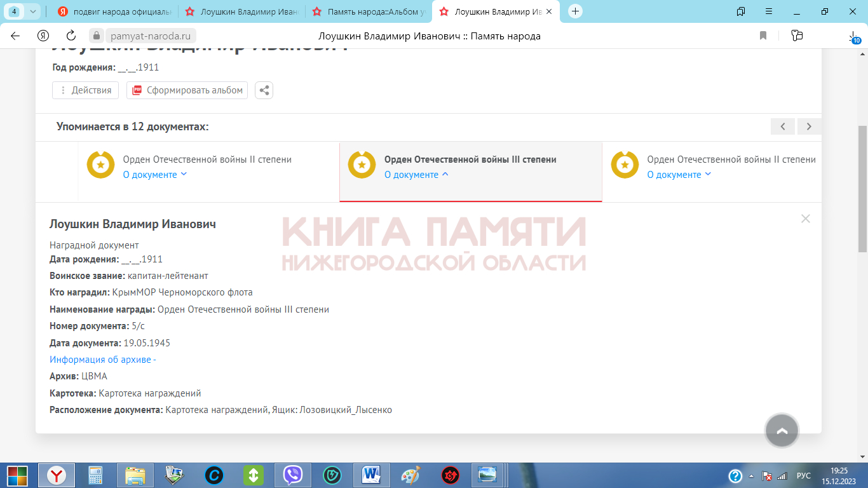Open the red hexagon taskbar app

coord(451,475)
